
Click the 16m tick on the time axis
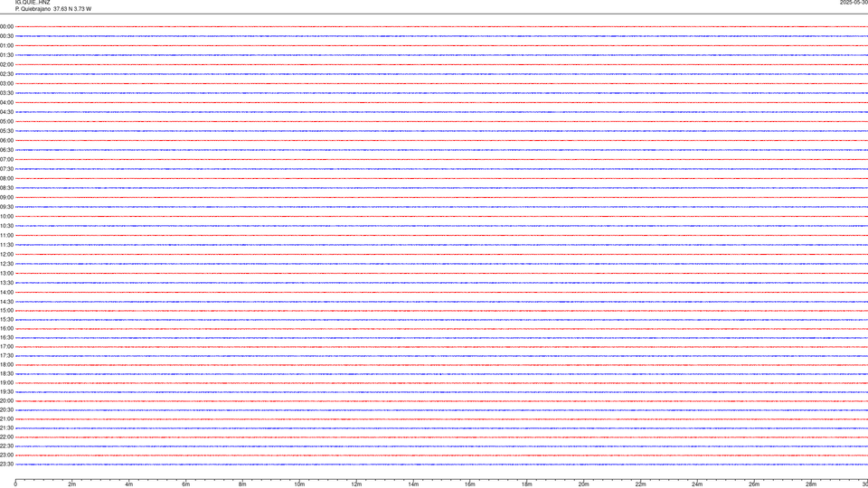click(x=470, y=484)
